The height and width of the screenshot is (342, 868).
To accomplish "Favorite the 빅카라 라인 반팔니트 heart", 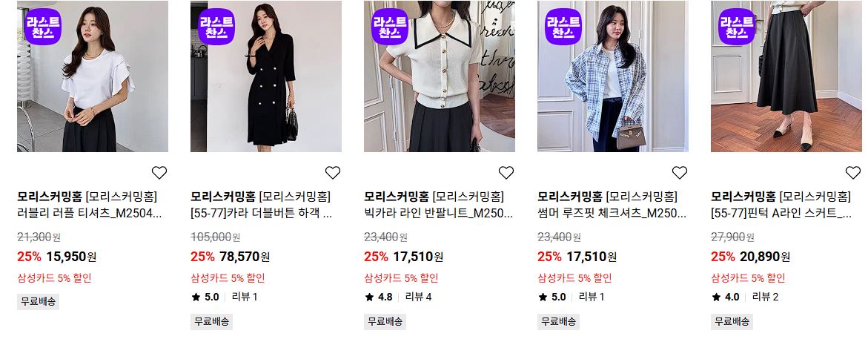I will (x=506, y=173).
